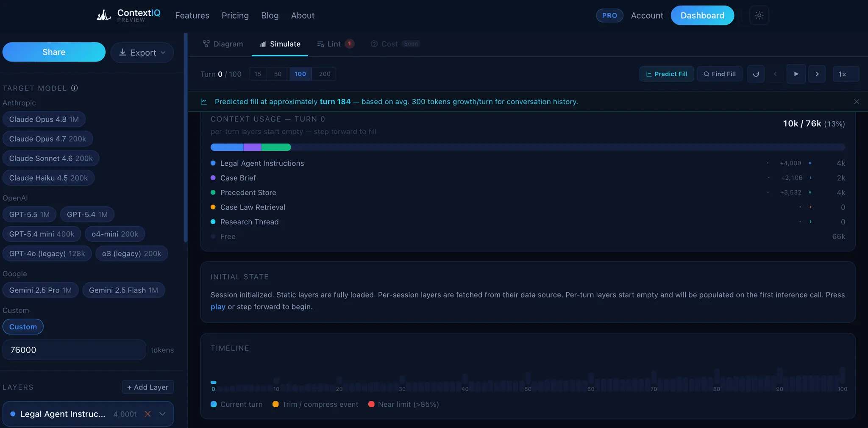868x428 pixels.
Task: Switch to the Diagram tab
Action: (223, 44)
